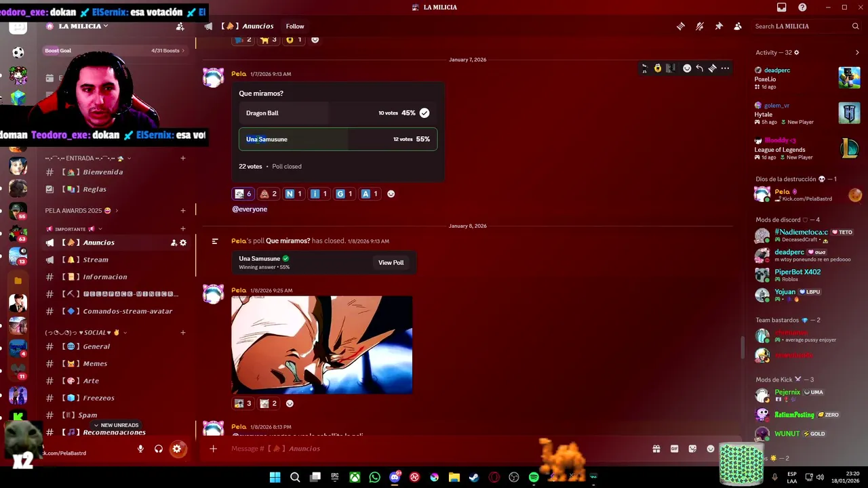The width and height of the screenshot is (868, 488).
Task: Toggle the A letter reaction
Action: point(370,194)
